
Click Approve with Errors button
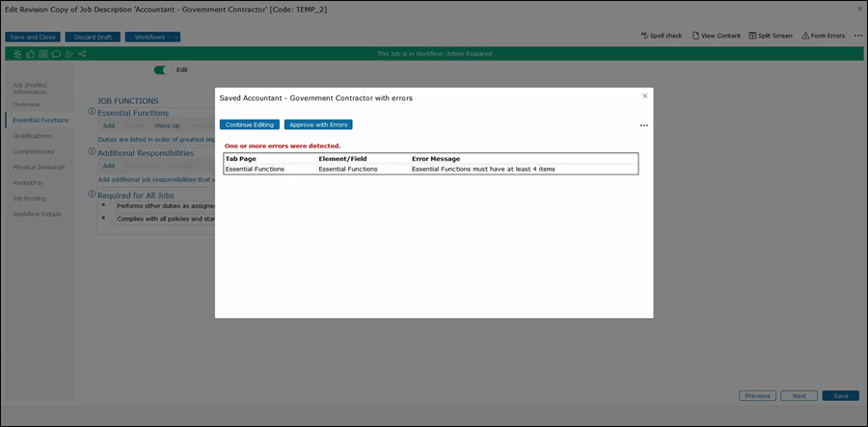pos(318,124)
